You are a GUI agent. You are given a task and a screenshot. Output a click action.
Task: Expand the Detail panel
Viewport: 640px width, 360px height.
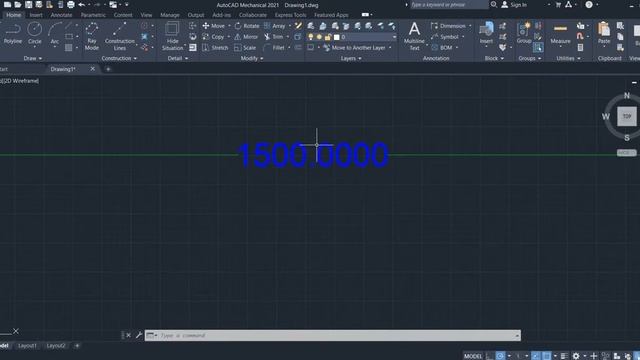click(178, 58)
